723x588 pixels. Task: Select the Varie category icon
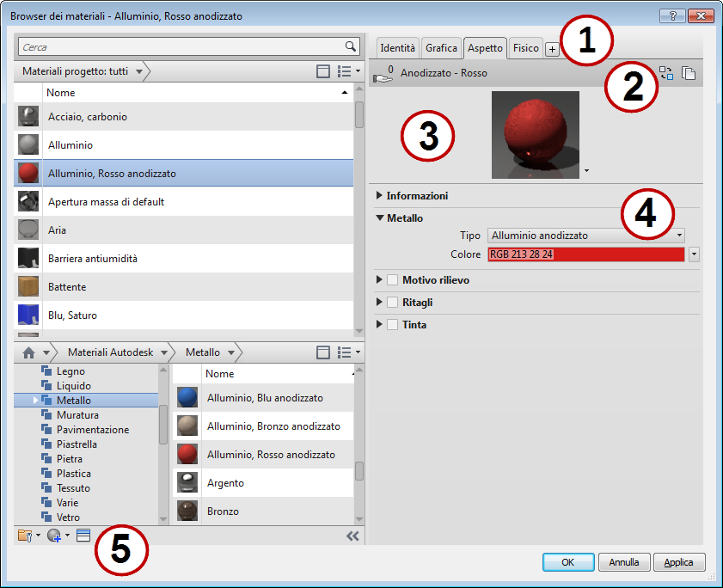[x=46, y=502]
